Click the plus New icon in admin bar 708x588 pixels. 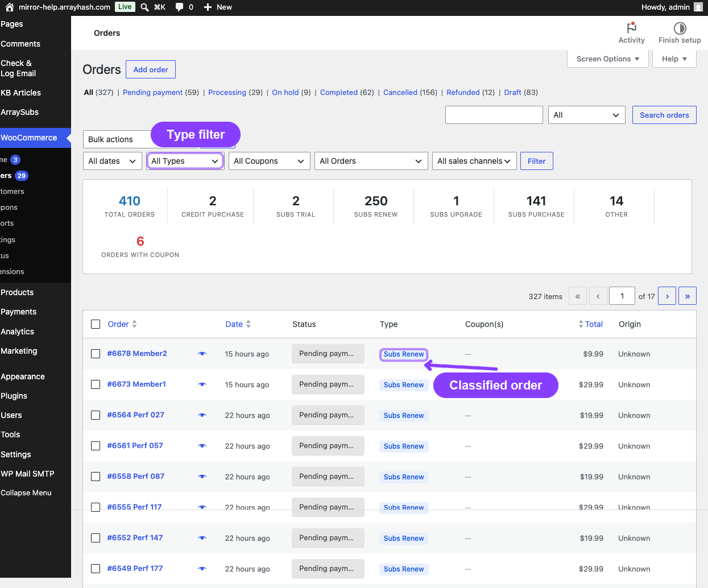pyautogui.click(x=208, y=7)
